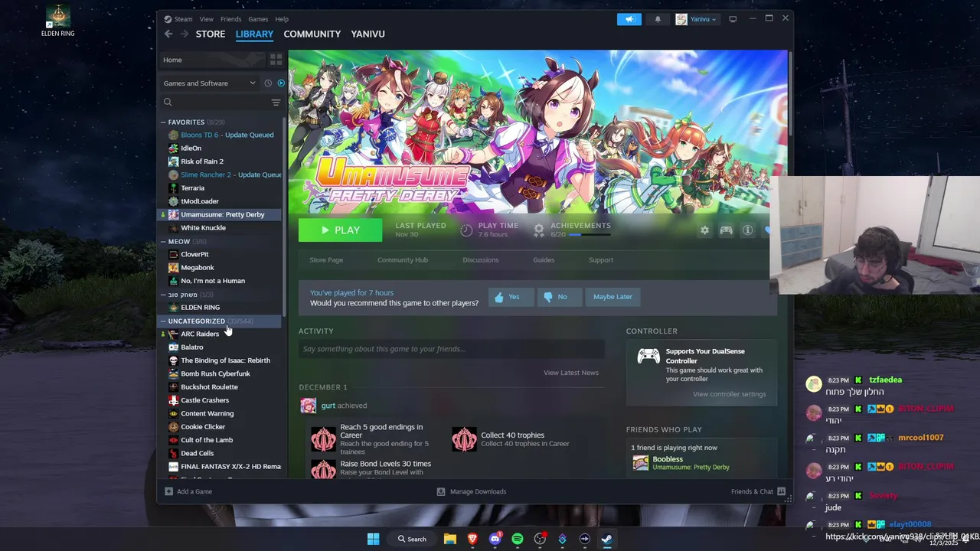Image resolution: width=980 pixels, height=551 pixels.
Task: Open controller layout icon near settings gear
Action: [726, 230]
